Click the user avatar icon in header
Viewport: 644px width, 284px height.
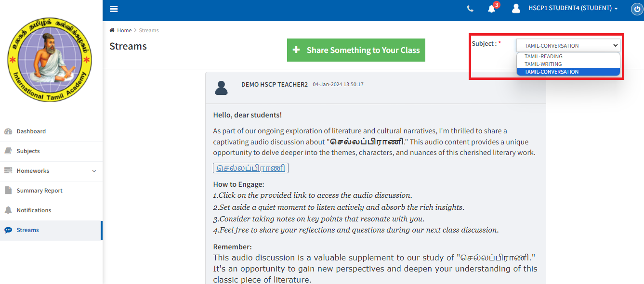tap(516, 9)
